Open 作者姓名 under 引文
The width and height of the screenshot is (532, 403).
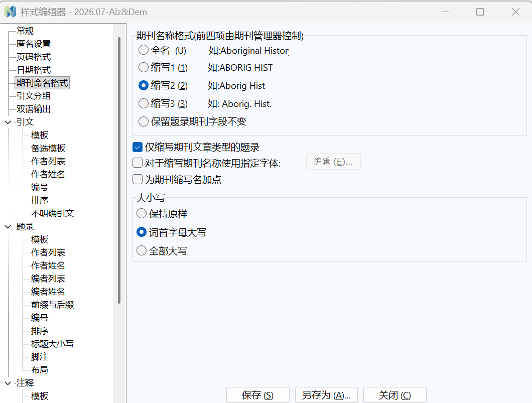click(48, 174)
